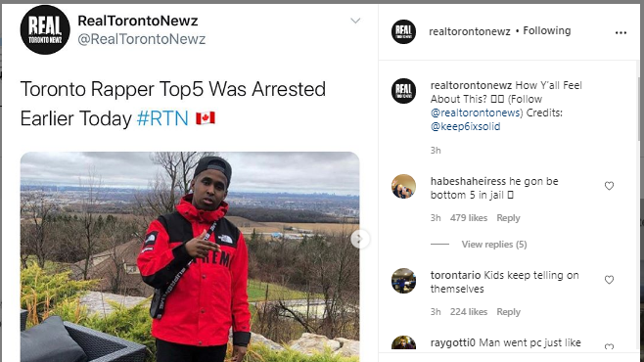Open habeshaheiress profile picture

[403, 186]
